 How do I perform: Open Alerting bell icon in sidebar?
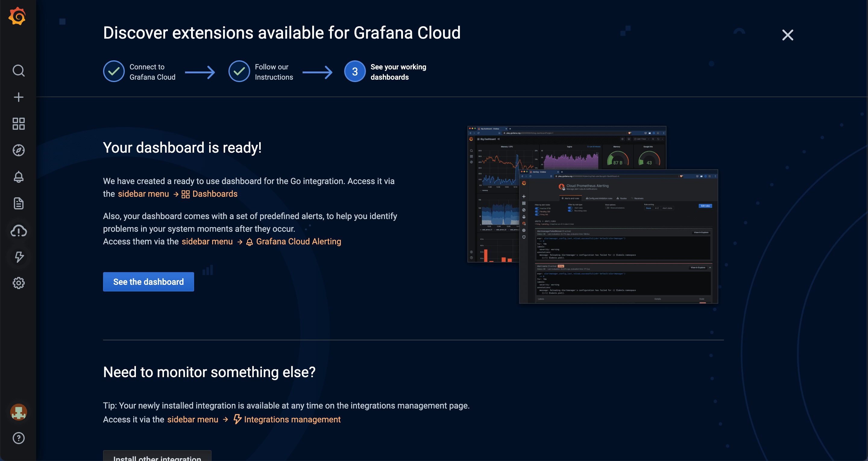pyautogui.click(x=18, y=177)
